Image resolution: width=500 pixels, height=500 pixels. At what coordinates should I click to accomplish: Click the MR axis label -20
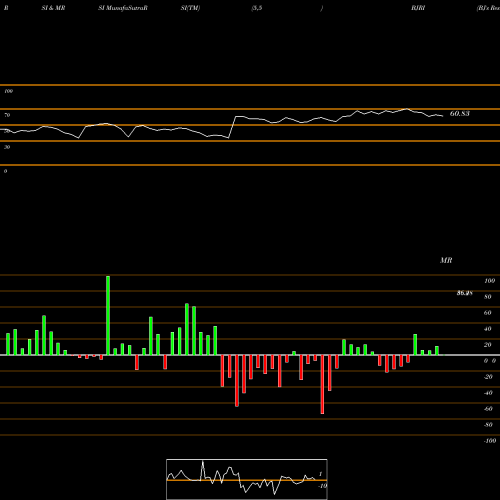click(x=488, y=377)
